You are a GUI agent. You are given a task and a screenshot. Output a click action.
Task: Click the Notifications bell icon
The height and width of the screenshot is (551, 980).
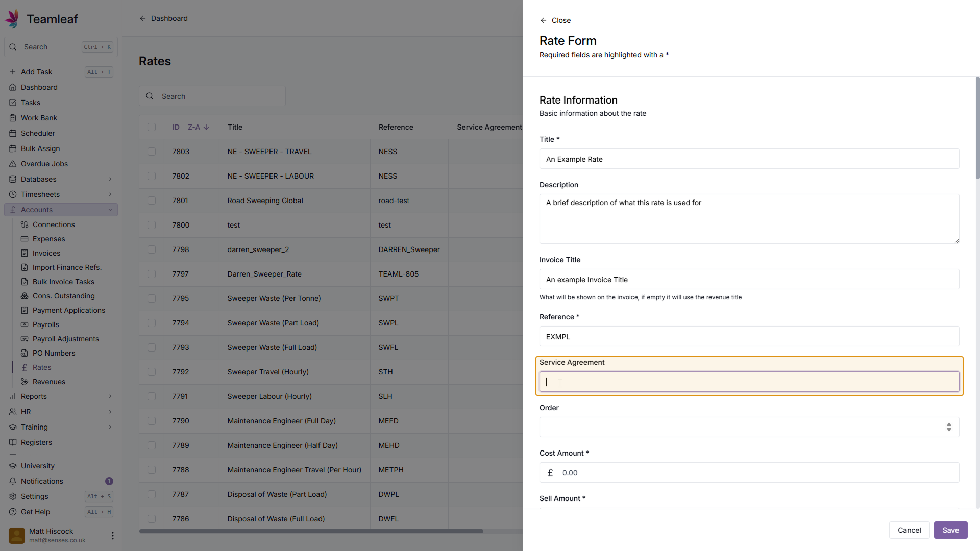tap(13, 481)
